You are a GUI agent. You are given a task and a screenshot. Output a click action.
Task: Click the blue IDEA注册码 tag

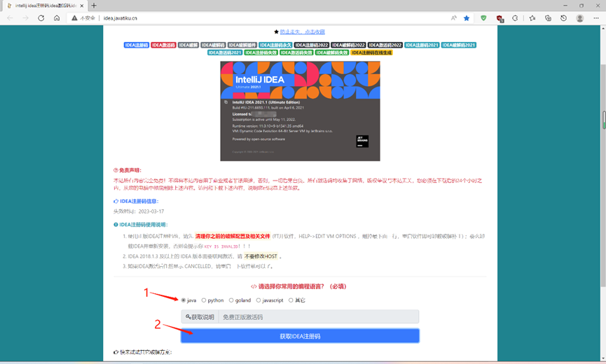click(x=137, y=45)
